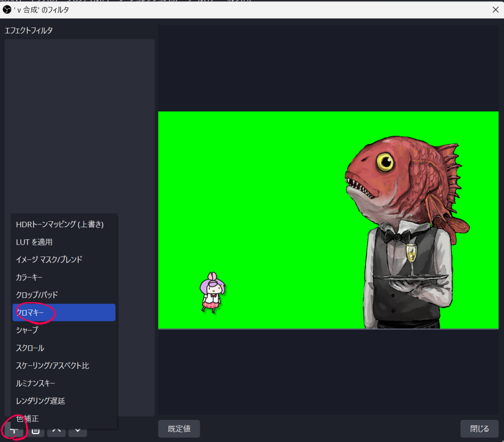The height and width of the screenshot is (442, 504).
Task: Click the trash icon to remove filter
Action: [x=35, y=430]
